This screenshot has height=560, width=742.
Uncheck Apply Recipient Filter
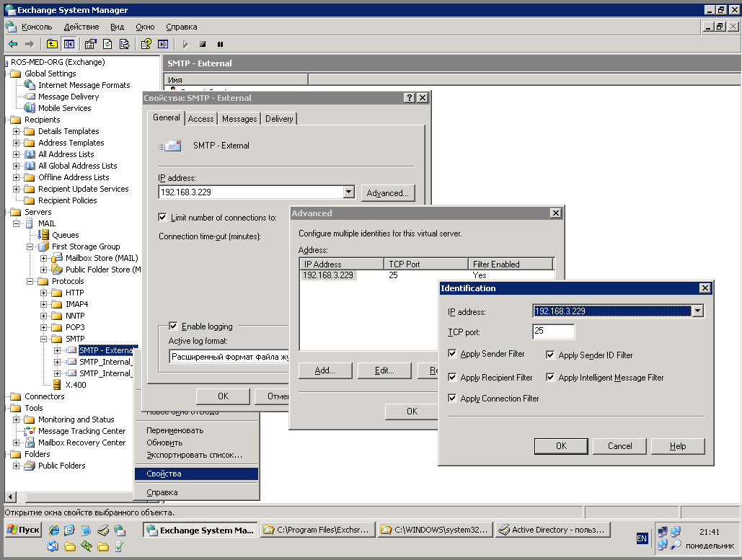tap(452, 377)
